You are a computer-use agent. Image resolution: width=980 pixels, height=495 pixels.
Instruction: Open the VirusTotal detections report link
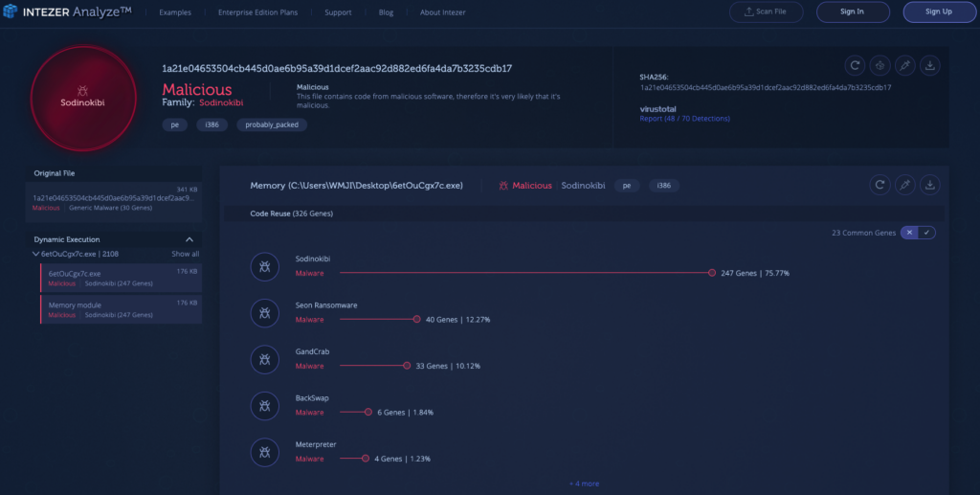tap(684, 119)
